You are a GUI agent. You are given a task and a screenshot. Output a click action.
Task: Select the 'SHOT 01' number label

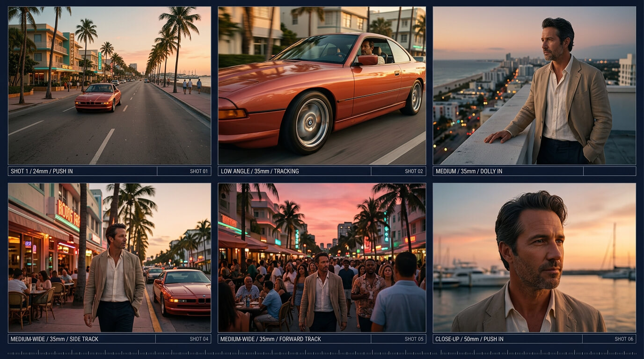(x=199, y=171)
